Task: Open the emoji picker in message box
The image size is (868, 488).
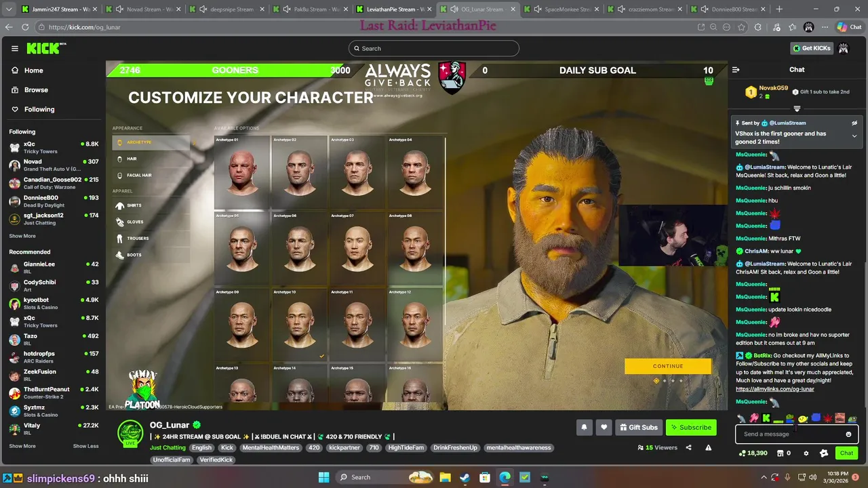Action: 848,434
